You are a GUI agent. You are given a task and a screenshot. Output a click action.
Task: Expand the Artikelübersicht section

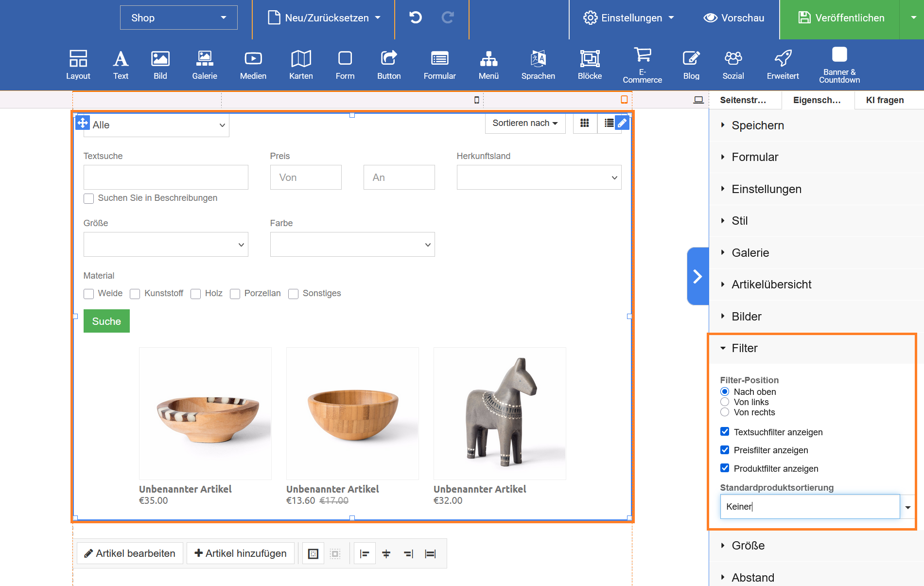tap(771, 284)
